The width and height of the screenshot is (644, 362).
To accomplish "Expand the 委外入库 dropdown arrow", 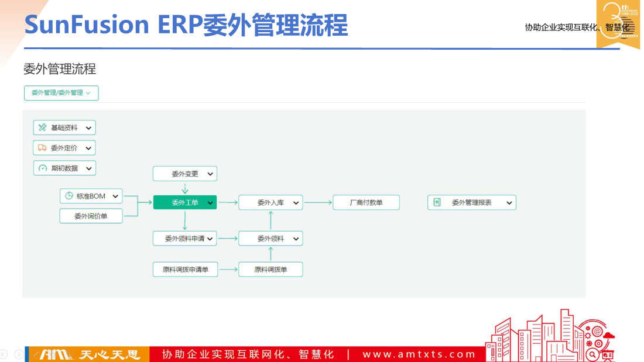I will tap(296, 203).
